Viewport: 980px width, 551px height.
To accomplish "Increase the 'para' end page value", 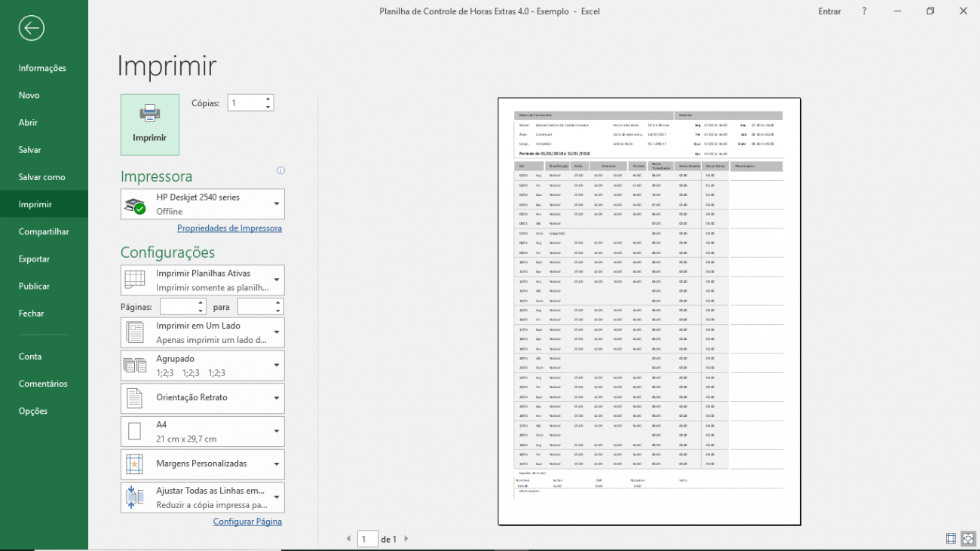I will 278,303.
